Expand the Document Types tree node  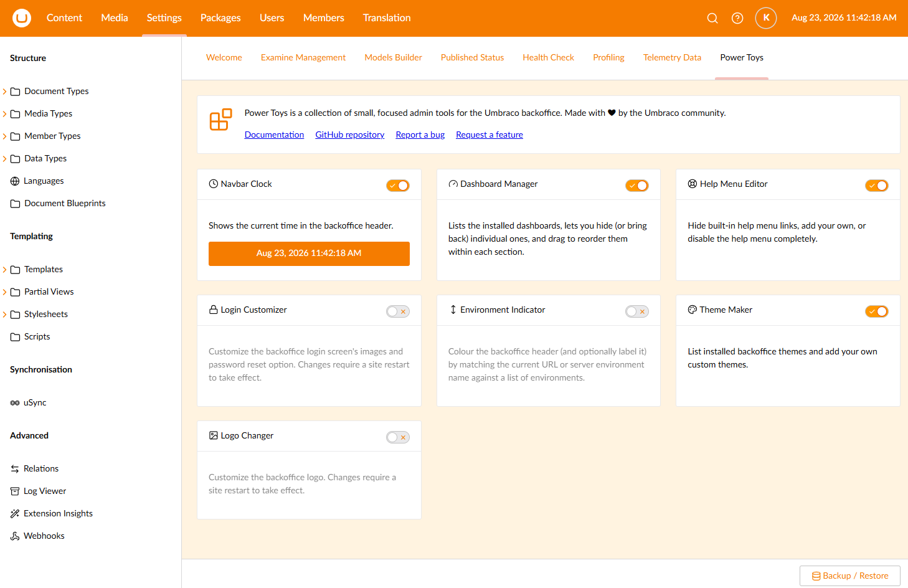point(5,92)
